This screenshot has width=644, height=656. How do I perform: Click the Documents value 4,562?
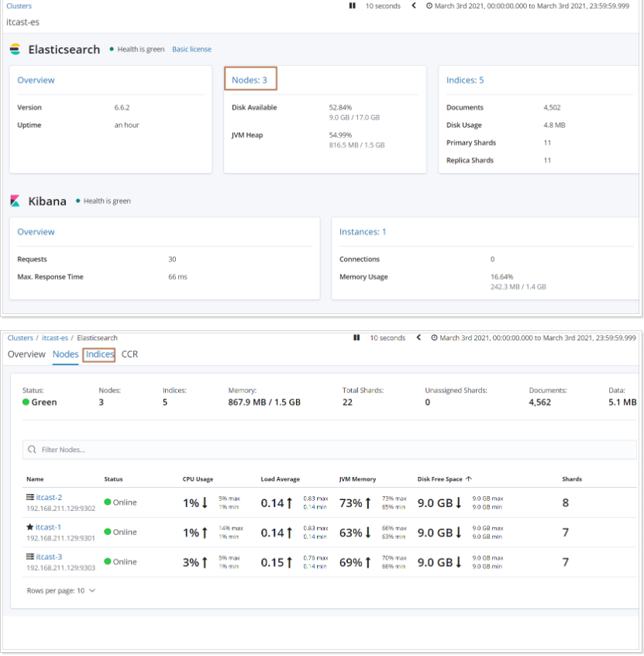pyautogui.click(x=539, y=402)
